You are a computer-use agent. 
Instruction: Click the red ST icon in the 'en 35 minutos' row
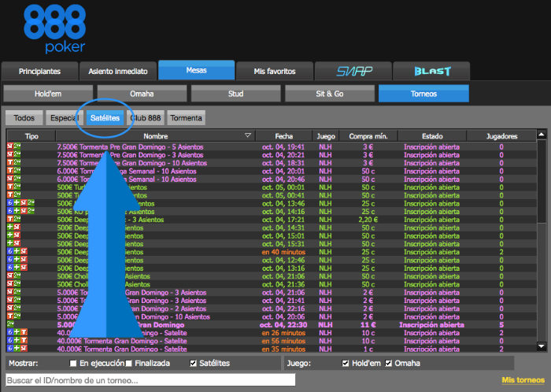click(24, 349)
